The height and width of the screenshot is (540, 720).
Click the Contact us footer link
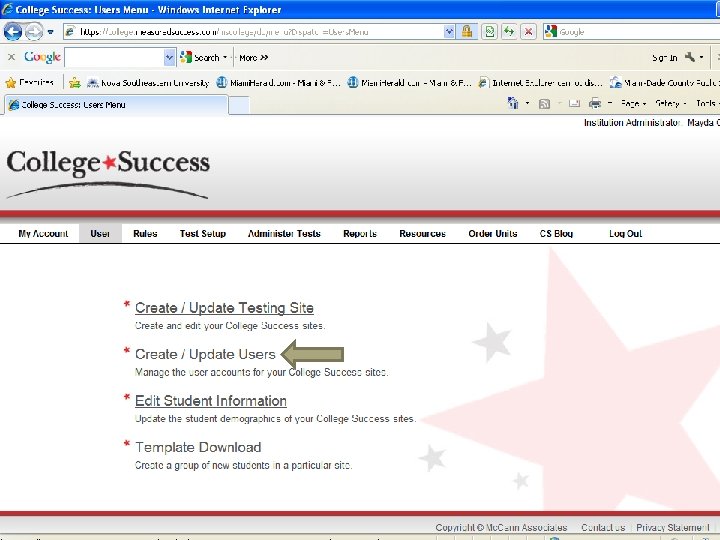pos(603,527)
